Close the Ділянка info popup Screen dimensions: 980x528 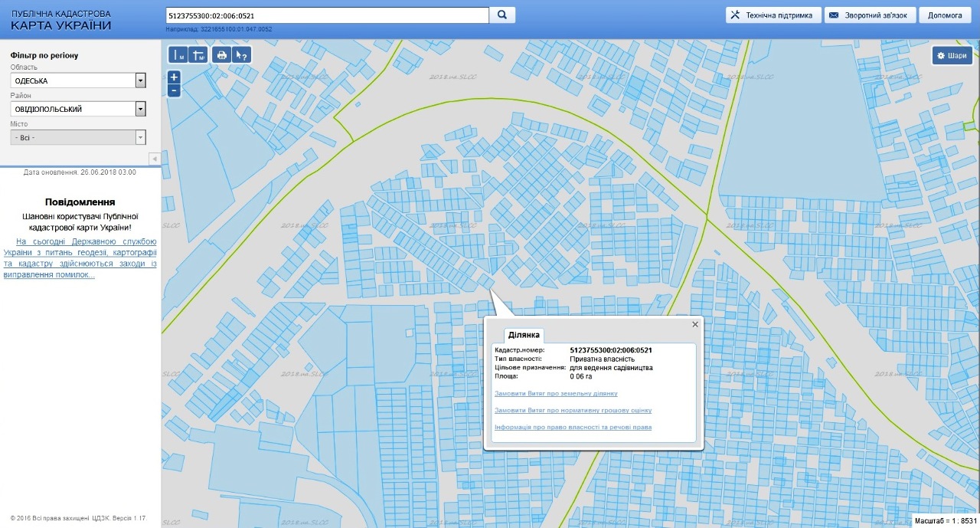(x=695, y=324)
